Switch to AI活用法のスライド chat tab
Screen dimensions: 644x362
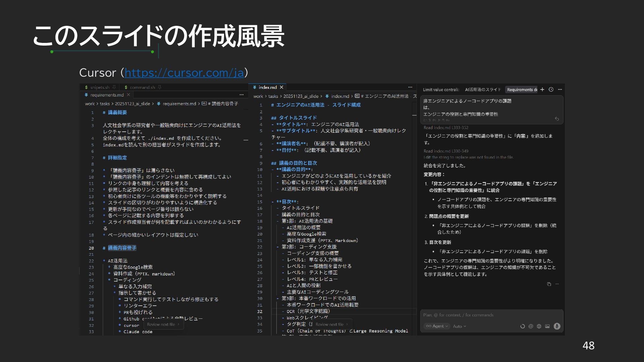click(x=482, y=89)
